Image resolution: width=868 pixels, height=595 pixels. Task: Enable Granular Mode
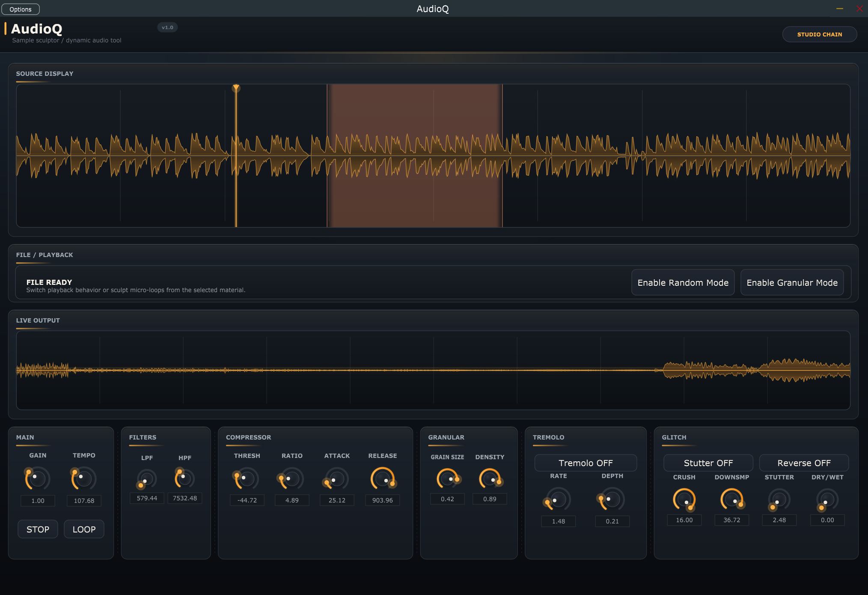click(792, 282)
